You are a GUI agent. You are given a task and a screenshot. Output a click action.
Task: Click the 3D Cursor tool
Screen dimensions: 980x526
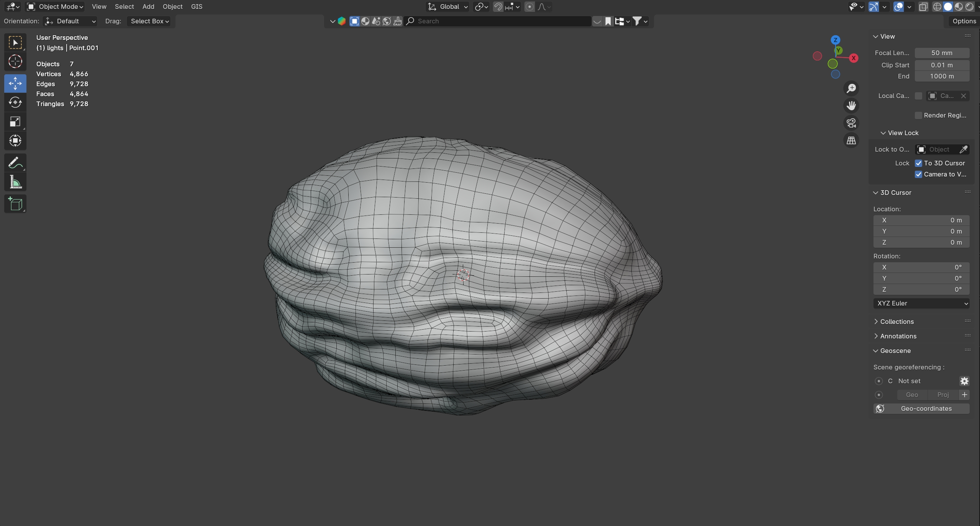[x=15, y=61]
